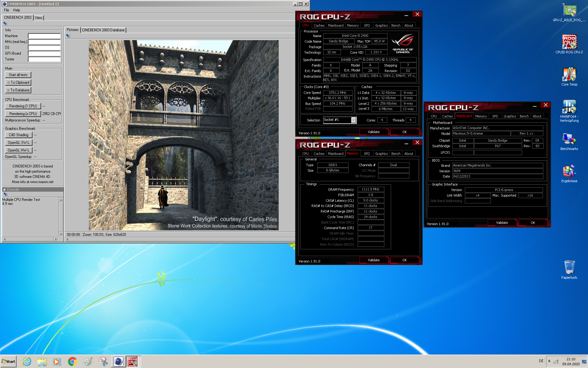Open Windows Explorer taskbar icon
Screen dimensions: 588x368
point(42,362)
